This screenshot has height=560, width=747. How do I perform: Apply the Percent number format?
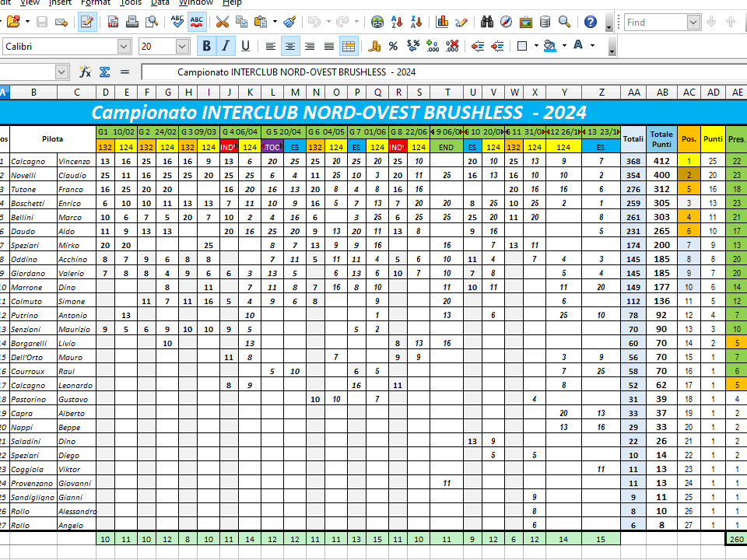(393, 46)
